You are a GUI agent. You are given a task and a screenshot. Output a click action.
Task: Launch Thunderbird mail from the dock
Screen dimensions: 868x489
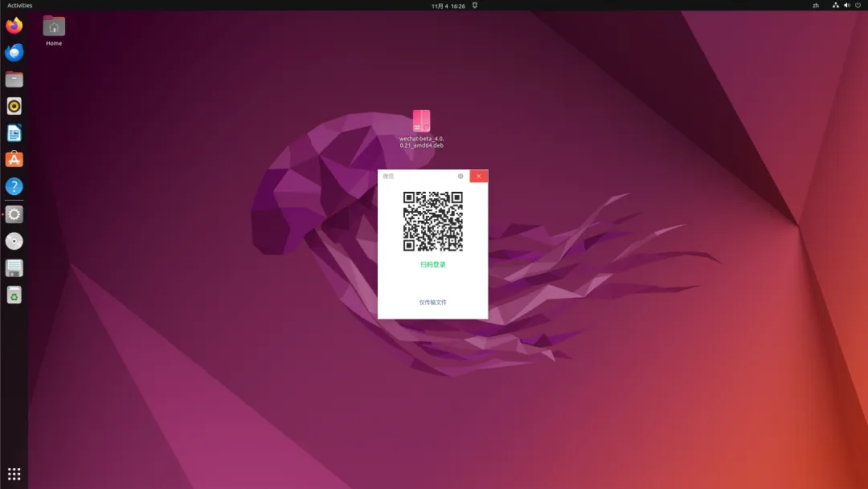[14, 52]
